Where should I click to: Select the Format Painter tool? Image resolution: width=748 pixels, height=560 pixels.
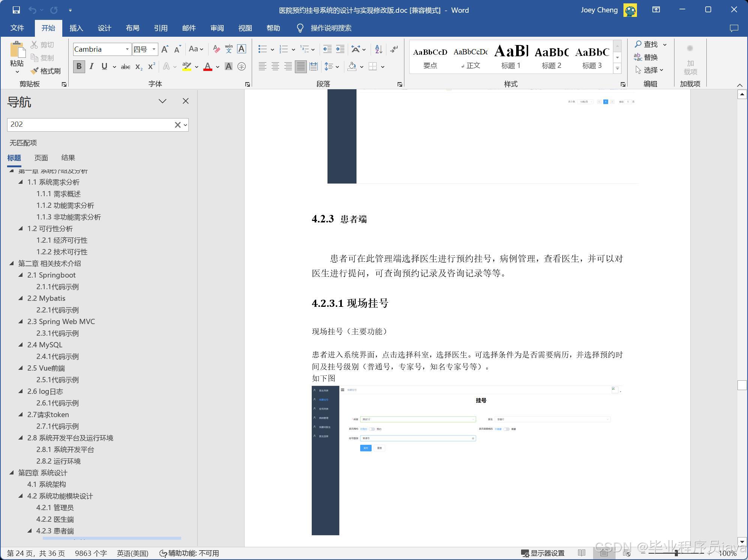45,71
